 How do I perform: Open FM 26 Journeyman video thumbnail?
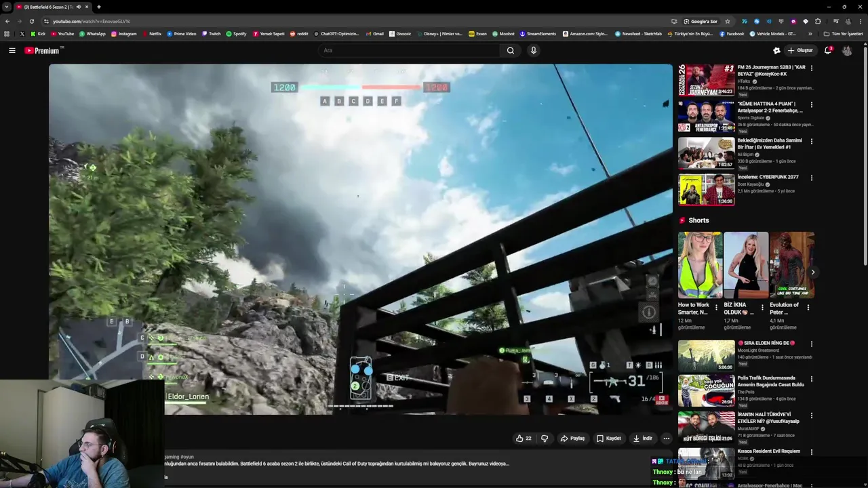click(706, 80)
